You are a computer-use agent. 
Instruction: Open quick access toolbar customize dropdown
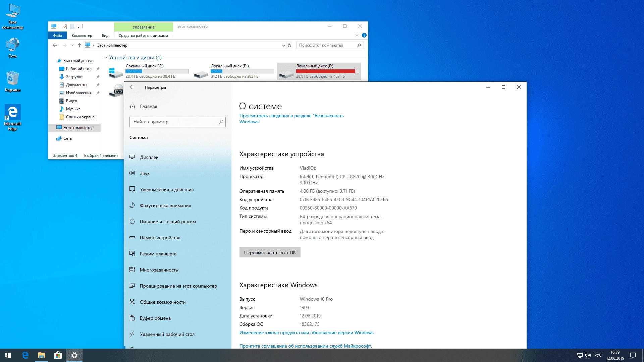click(x=78, y=26)
